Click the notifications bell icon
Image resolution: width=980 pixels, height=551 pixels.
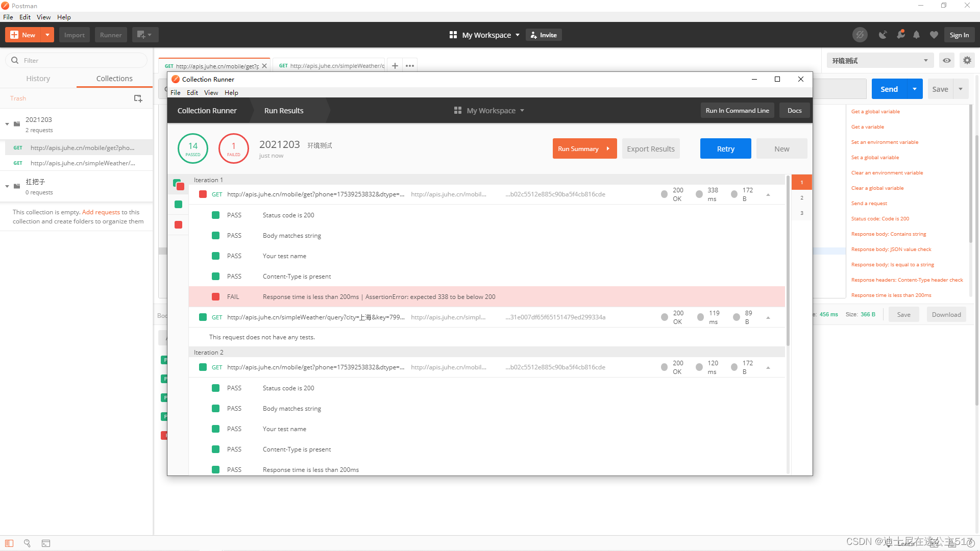[x=917, y=35]
